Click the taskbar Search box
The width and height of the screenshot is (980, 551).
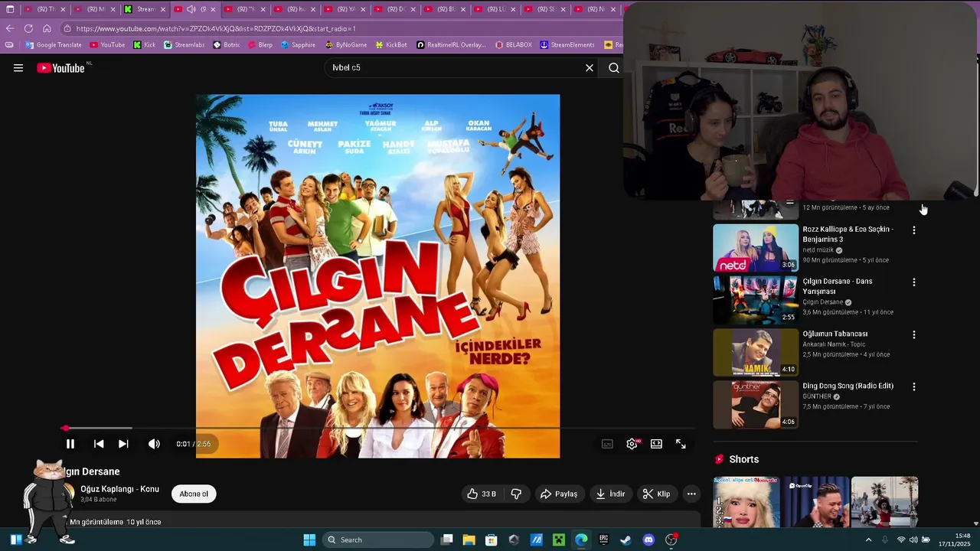378,540
